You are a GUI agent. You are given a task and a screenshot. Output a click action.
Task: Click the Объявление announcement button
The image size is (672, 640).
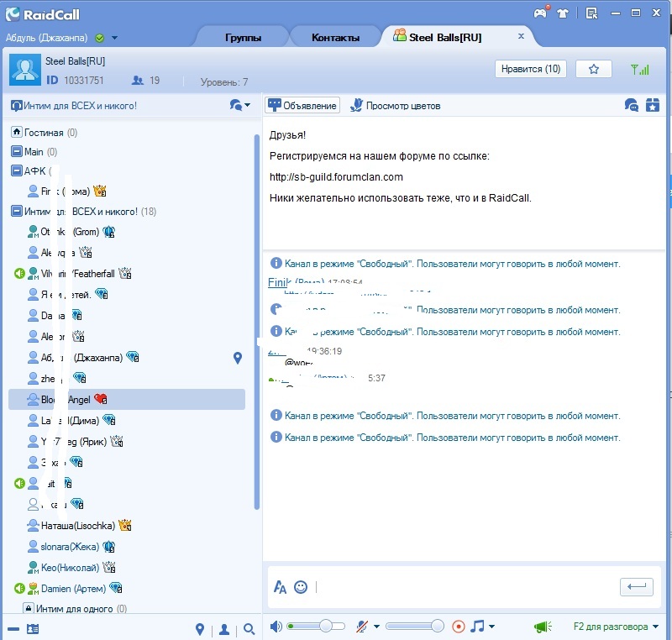point(302,105)
